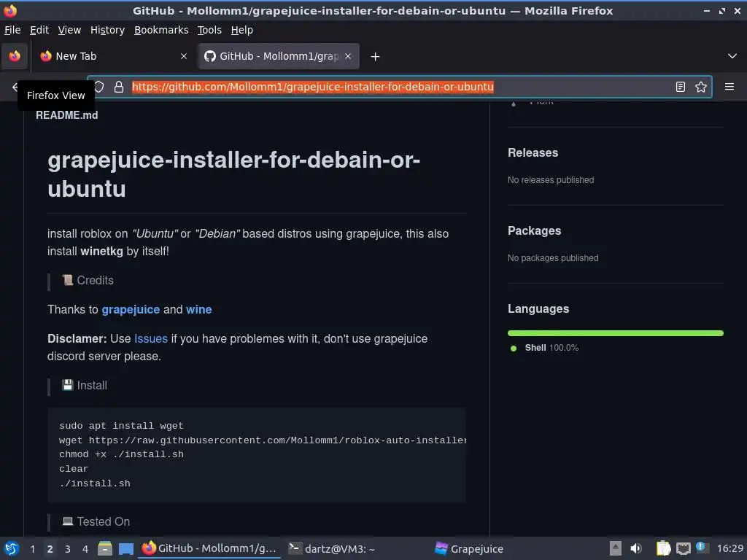Open the Releases sidebar heading
The height and width of the screenshot is (560, 747).
pyautogui.click(x=533, y=153)
